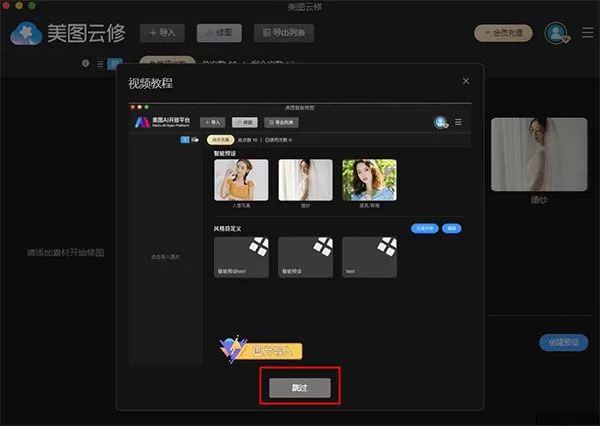The image size is (600, 426).
Task: Click the red macOS close window button
Action: point(6,5)
